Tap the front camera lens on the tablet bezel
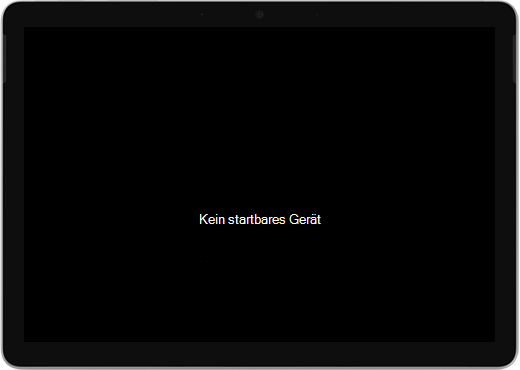 [x=259, y=14]
